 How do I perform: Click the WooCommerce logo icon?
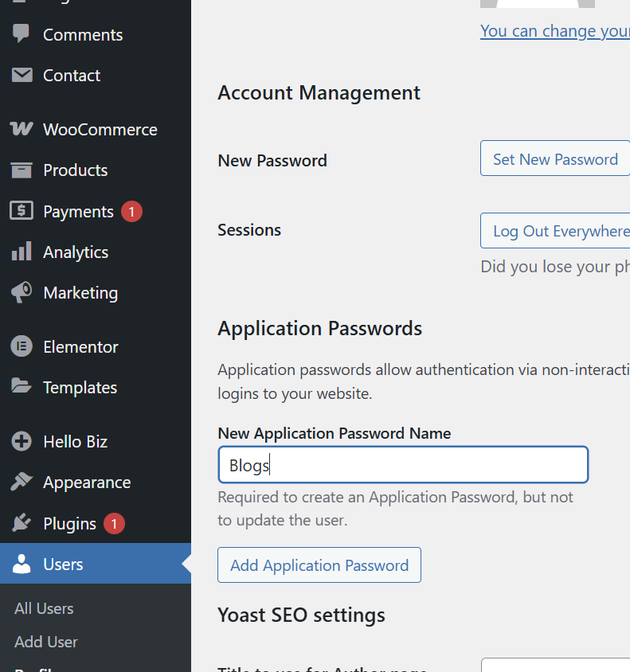[x=22, y=129]
